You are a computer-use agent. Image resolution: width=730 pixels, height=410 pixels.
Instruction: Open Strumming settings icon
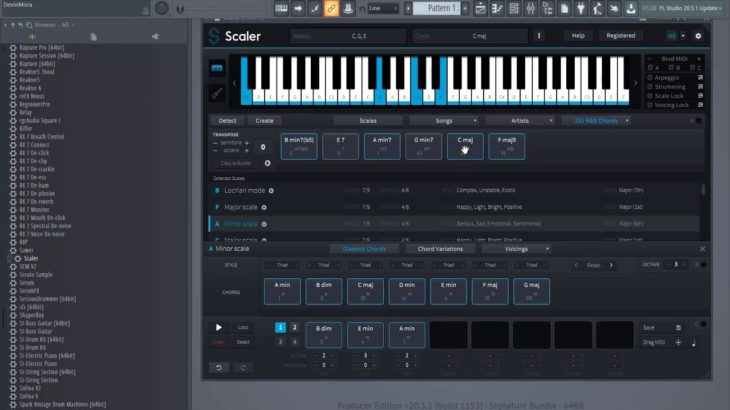pos(700,87)
